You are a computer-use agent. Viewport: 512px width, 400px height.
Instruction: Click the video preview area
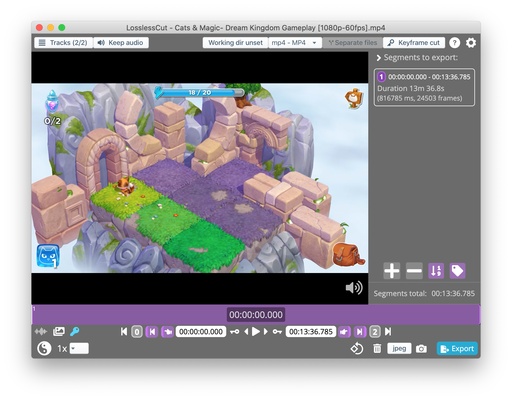tap(200, 178)
